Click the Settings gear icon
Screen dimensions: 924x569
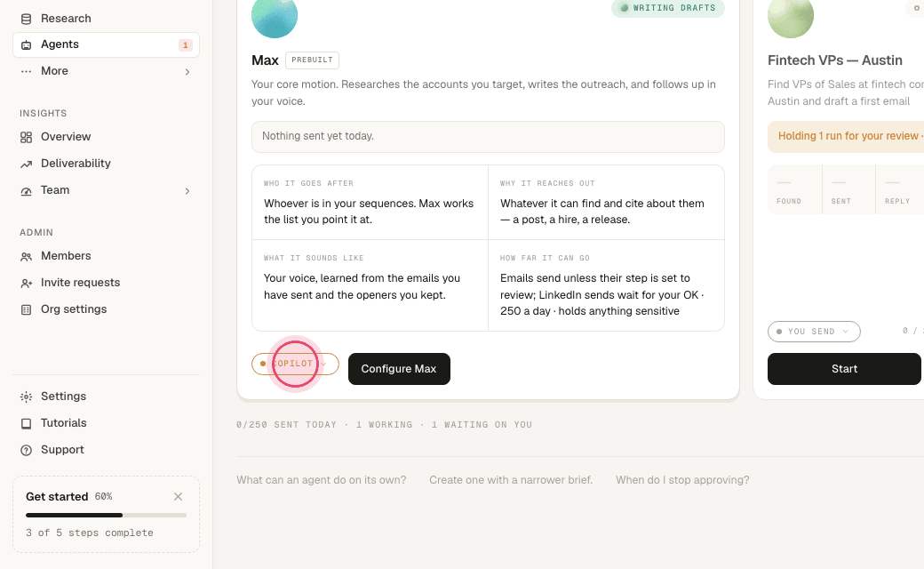click(x=26, y=397)
